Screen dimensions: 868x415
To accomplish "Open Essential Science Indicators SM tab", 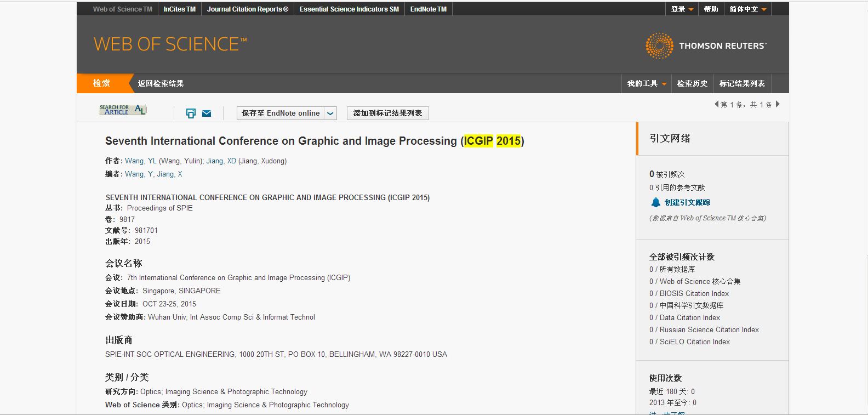I will click(x=349, y=9).
